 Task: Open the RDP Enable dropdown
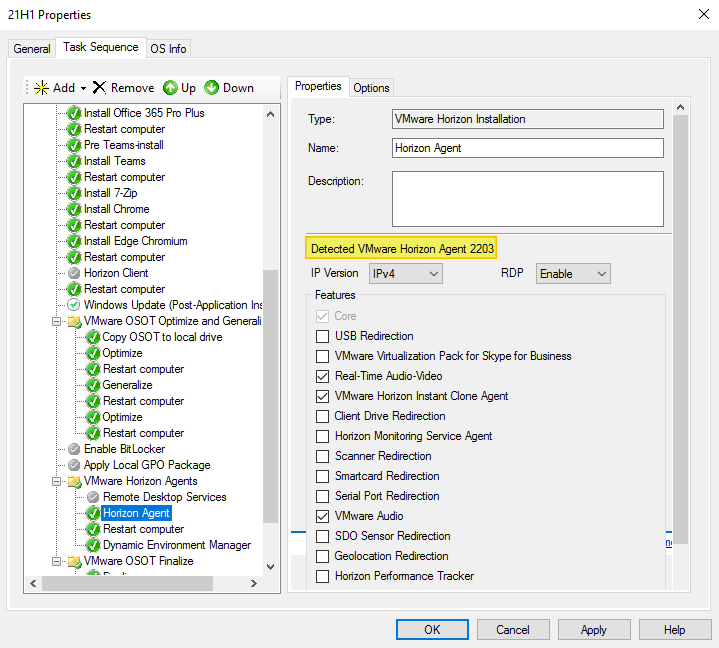coord(573,274)
